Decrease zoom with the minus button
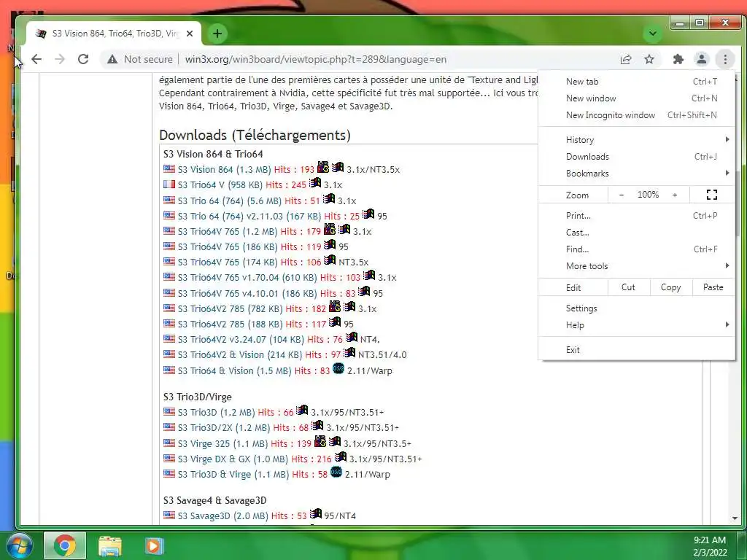Screen dimensions: 747x560 point(622,195)
